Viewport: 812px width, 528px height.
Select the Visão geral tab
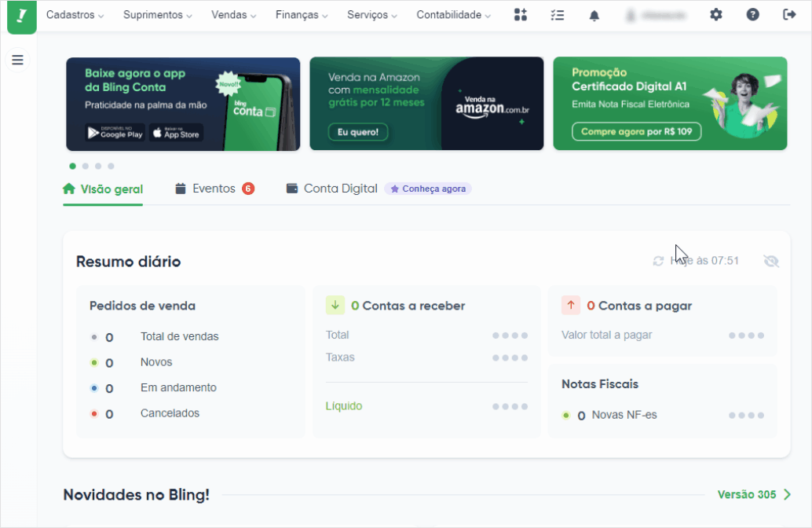(x=103, y=189)
